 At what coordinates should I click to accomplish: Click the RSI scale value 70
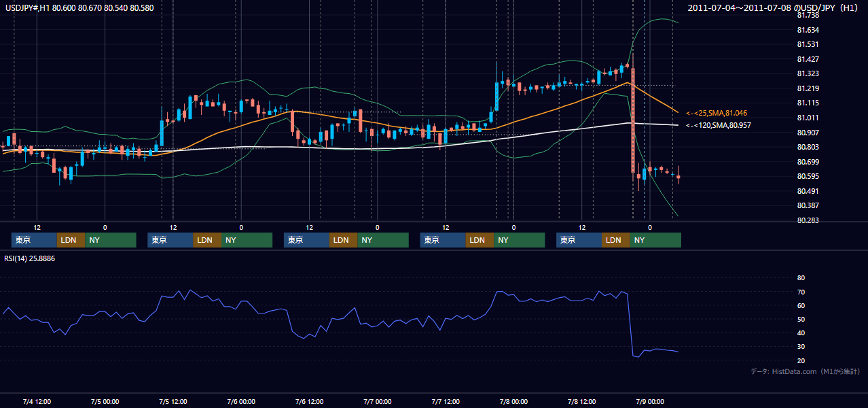[801, 292]
